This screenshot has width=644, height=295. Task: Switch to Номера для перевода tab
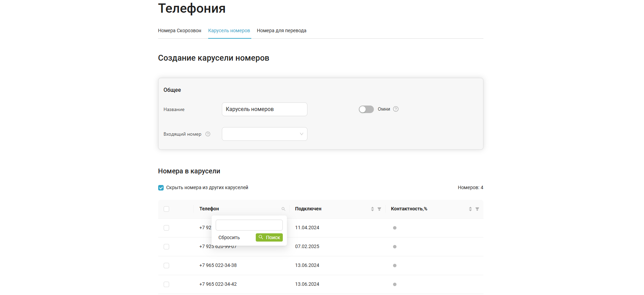coord(281,30)
